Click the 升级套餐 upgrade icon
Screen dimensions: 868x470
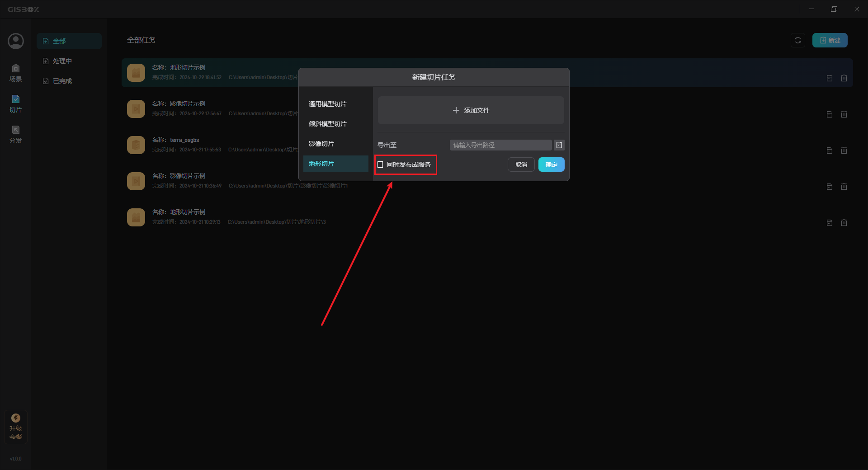(x=16, y=427)
